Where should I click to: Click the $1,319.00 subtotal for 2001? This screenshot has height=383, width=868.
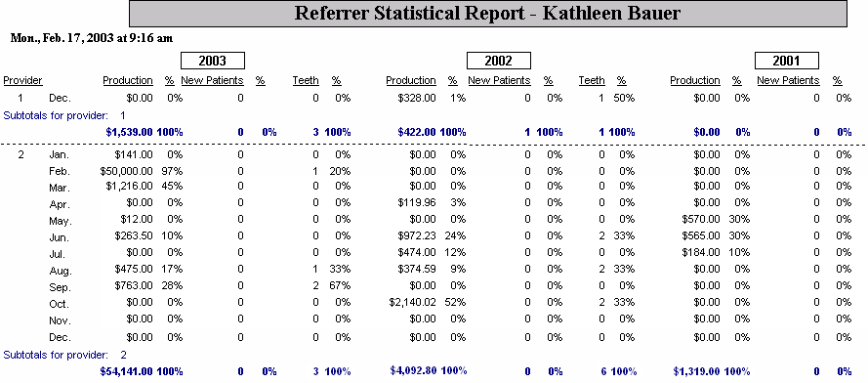click(696, 371)
